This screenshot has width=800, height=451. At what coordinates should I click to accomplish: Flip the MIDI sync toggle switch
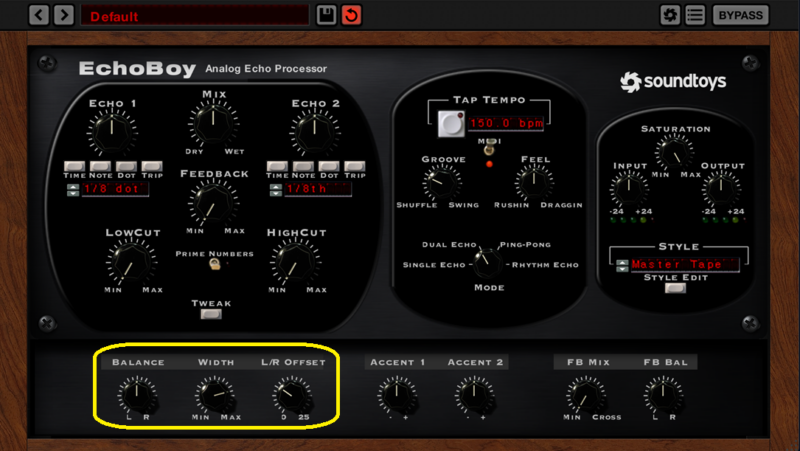[489, 149]
